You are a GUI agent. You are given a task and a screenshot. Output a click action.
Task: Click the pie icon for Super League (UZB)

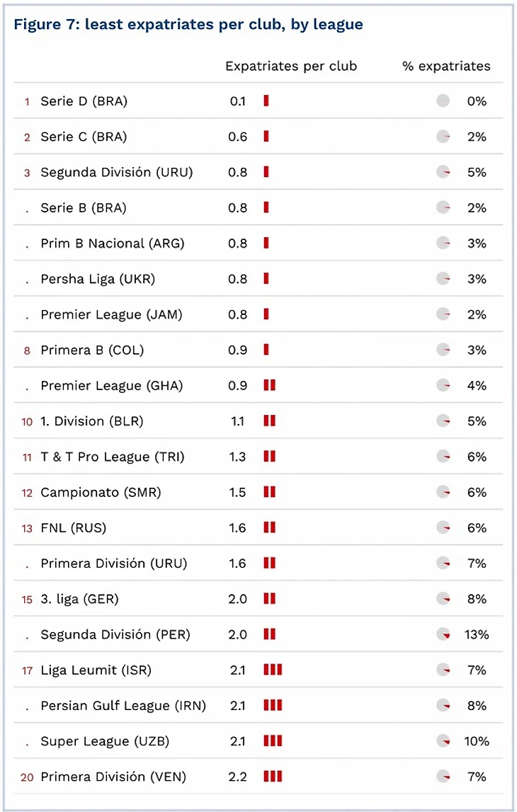tap(443, 741)
